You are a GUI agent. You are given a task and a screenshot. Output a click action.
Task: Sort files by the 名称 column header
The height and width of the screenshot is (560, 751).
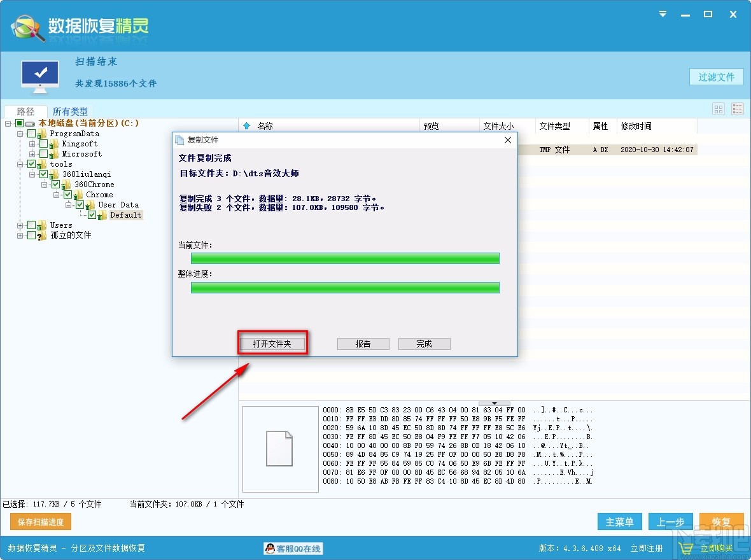(x=265, y=126)
